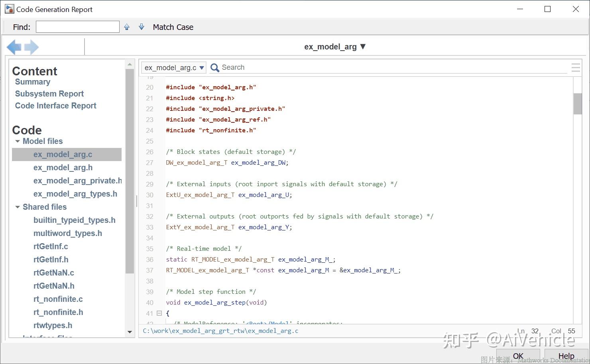Open the ex_model_arg model dropdown
The height and width of the screenshot is (364, 590).
(362, 47)
